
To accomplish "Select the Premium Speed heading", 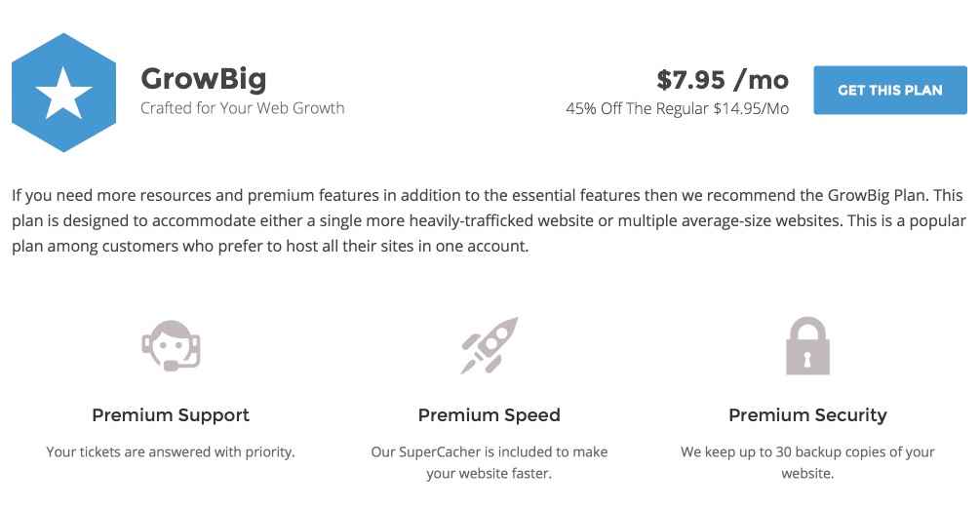I will [490, 415].
